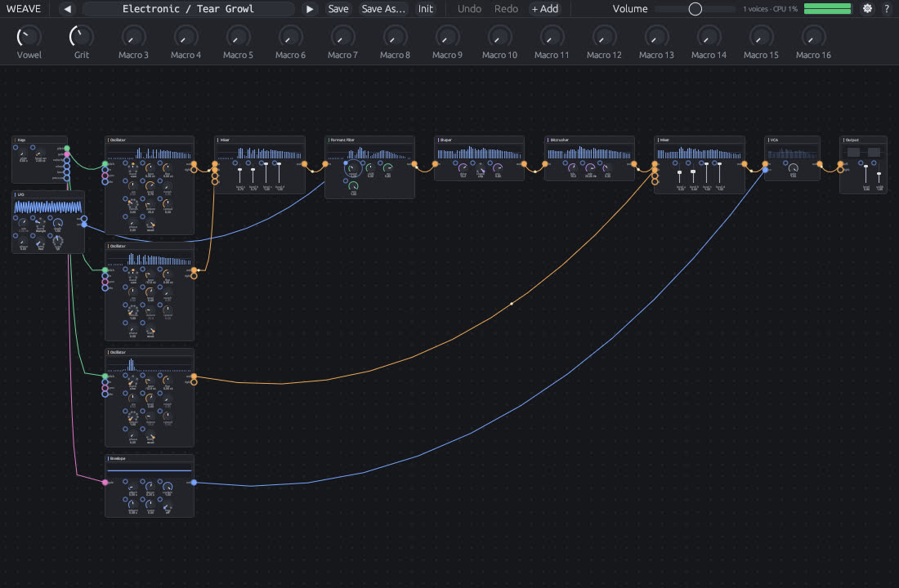Image resolution: width=899 pixels, height=588 pixels.
Task: Click the Macro 12 knob
Action: [604, 37]
